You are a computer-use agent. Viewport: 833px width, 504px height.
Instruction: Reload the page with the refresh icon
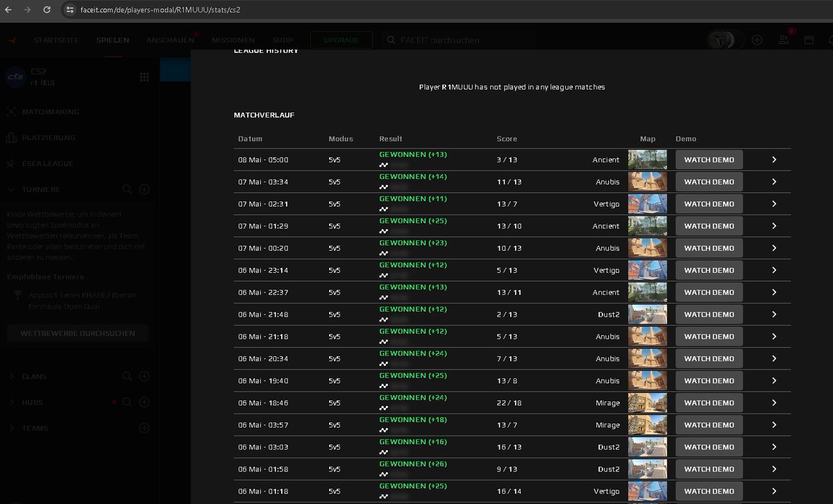[x=47, y=10]
